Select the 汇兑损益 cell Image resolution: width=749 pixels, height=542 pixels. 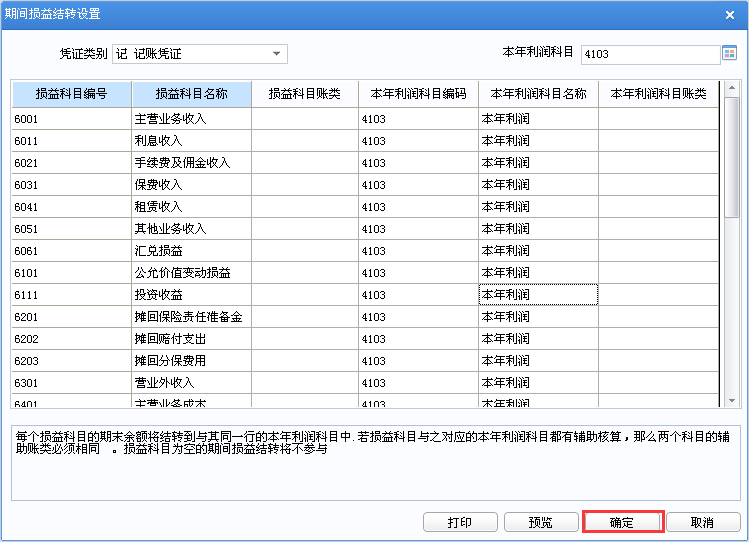[192, 251]
